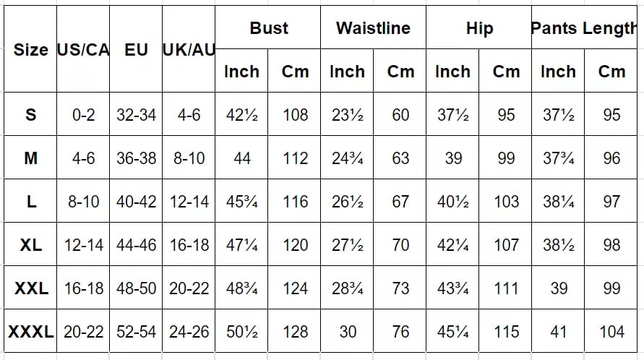
Task: Click hip cm value 107
Action: tap(506, 245)
